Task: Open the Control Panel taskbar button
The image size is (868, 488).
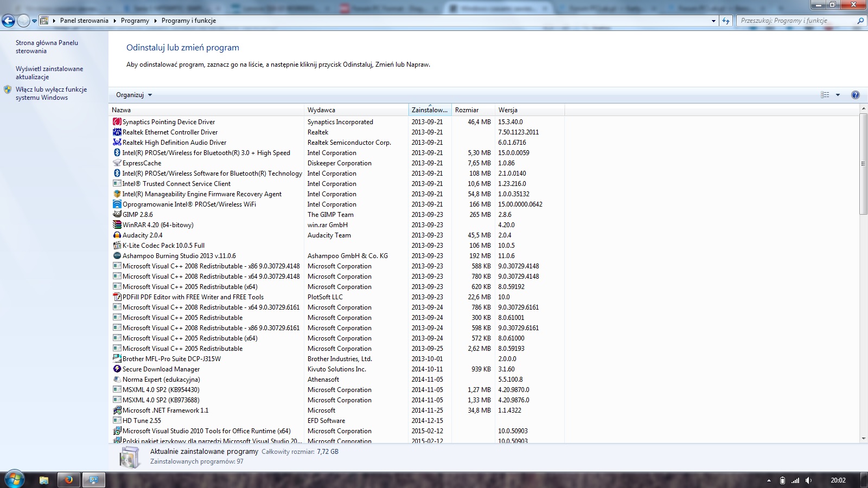Action: click(93, 480)
